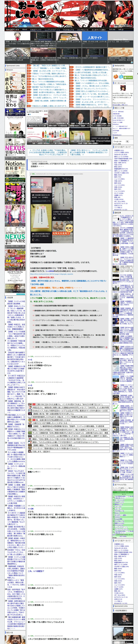The height and width of the screenshot is (644, 138).
Task: Open previous article link about フジTV 出演者
Action: 48,152
